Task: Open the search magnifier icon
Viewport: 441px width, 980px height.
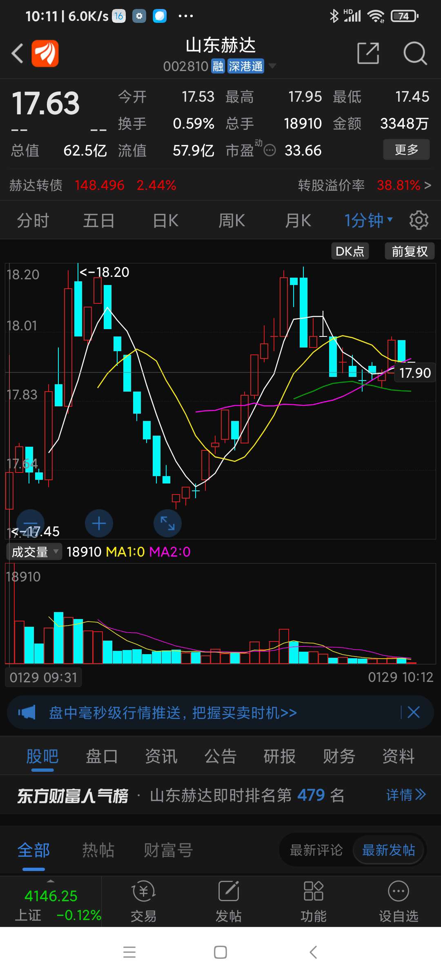Action: (415, 53)
